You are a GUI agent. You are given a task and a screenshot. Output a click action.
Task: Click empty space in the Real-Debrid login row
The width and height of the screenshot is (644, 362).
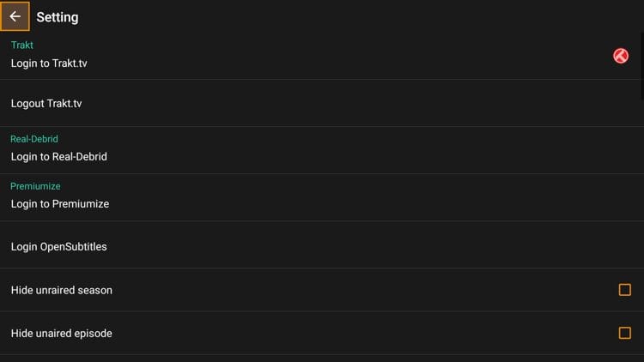click(x=343, y=151)
